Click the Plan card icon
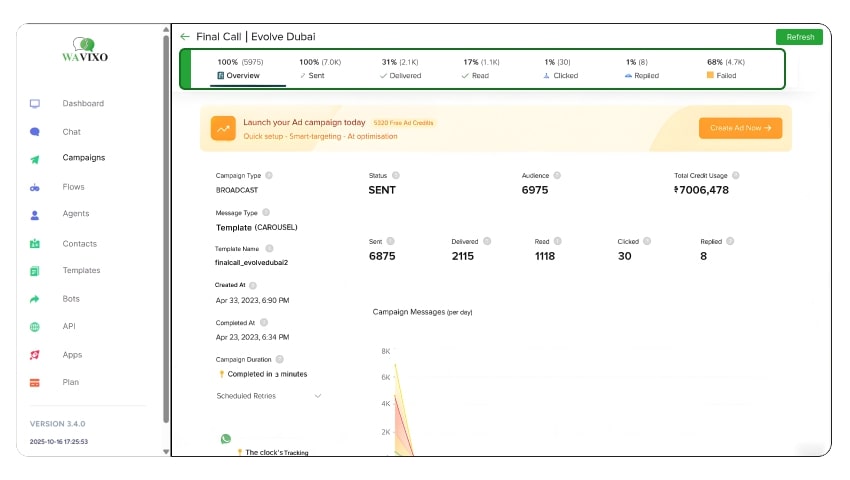Screen dimensions: 850x480 tap(35, 383)
